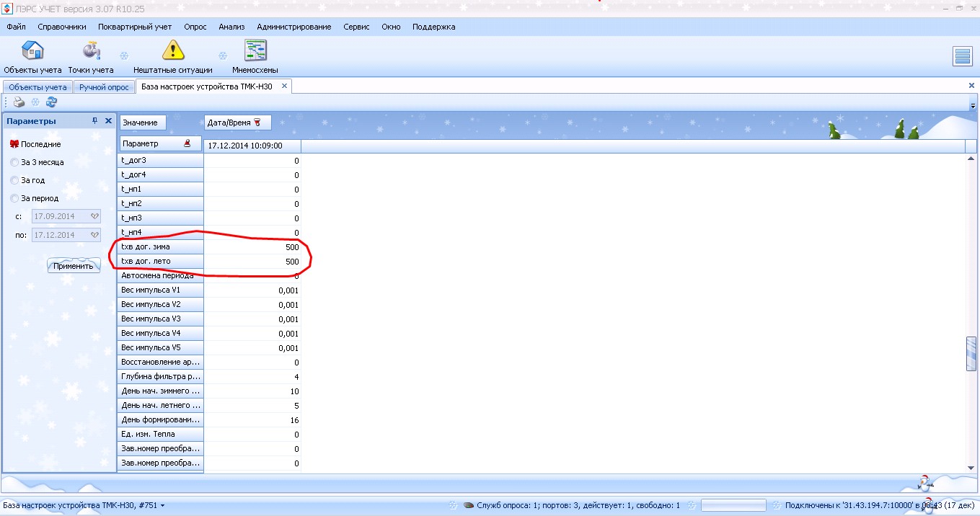Click the Применить button
The width and height of the screenshot is (980, 516).
pyautogui.click(x=74, y=266)
